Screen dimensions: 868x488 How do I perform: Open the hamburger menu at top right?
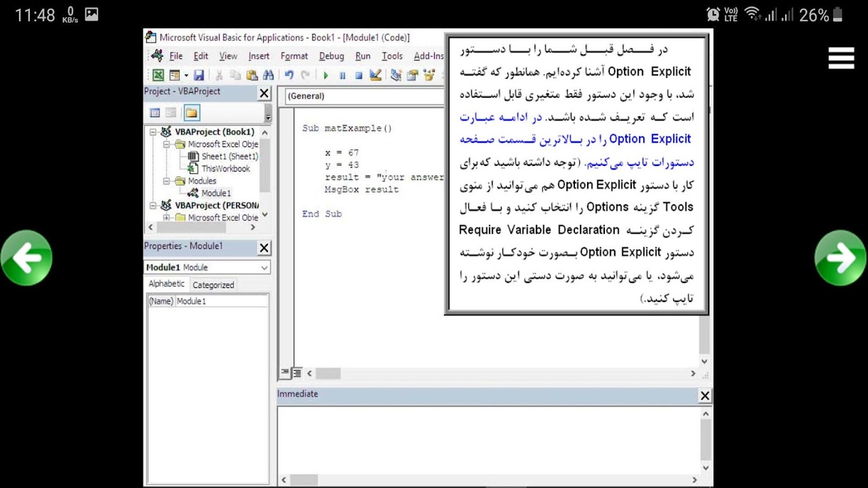(x=841, y=58)
